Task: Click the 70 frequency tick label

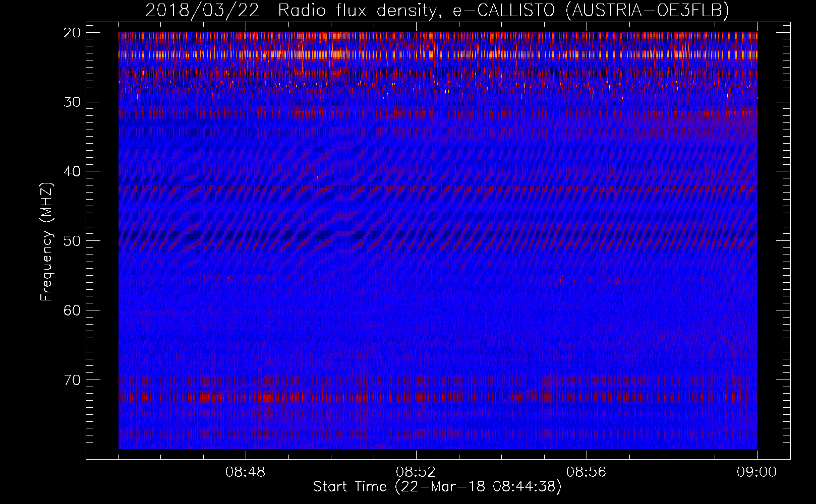Action: coord(72,380)
